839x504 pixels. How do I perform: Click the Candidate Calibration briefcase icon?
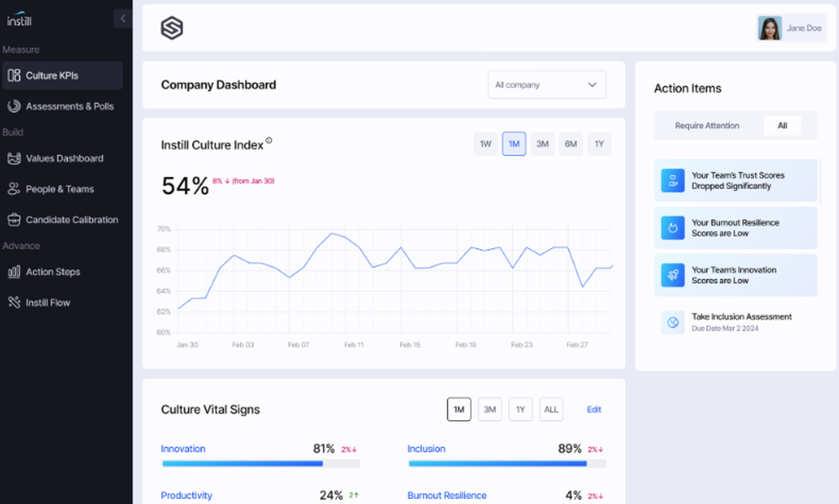(14, 220)
